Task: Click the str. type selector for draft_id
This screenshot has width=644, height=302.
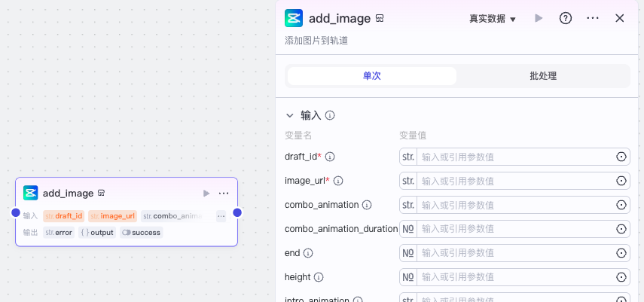Action: tap(408, 157)
